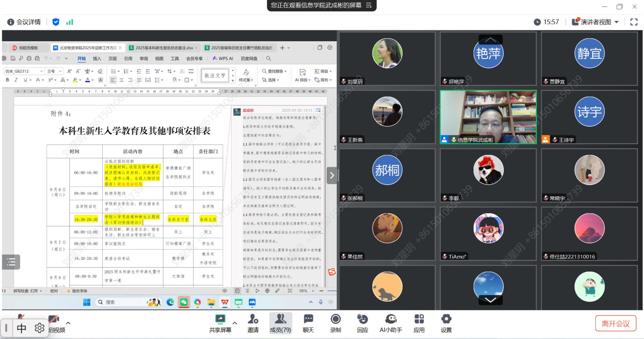Screen dimensions: 644x339
Task: Click the blue security shield icon
Action: coord(56,22)
